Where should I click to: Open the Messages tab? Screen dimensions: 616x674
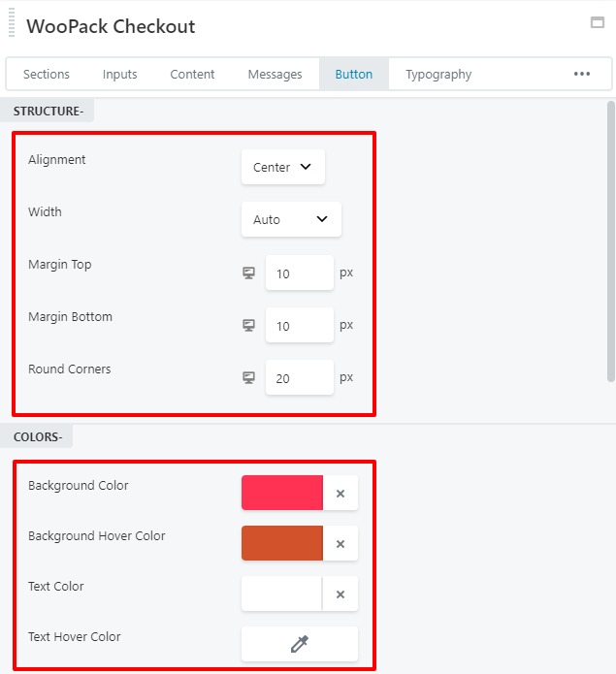coord(276,75)
